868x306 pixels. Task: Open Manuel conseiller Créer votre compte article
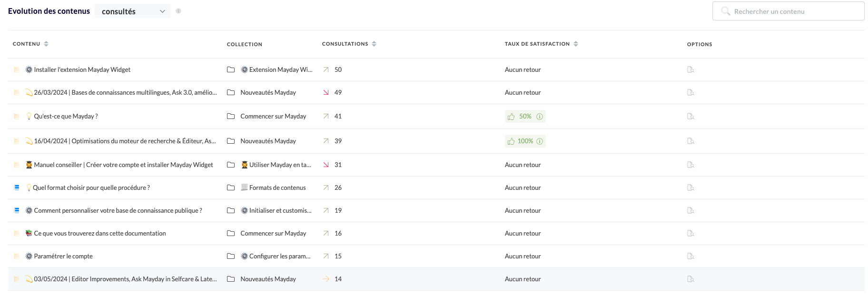pyautogui.click(x=123, y=165)
